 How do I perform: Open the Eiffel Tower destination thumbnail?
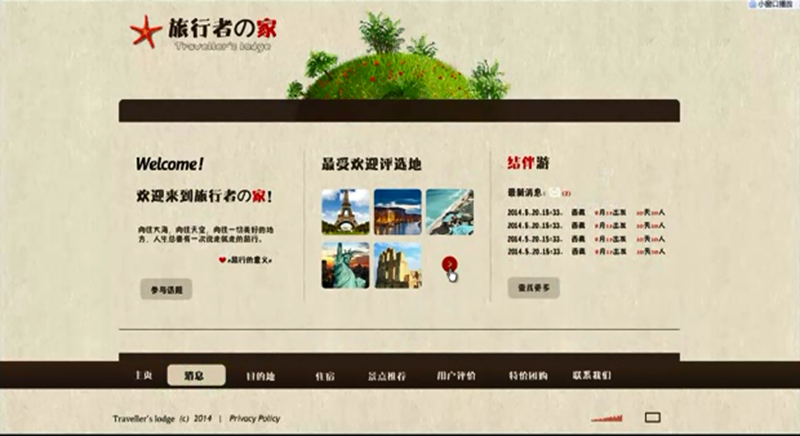tap(345, 212)
